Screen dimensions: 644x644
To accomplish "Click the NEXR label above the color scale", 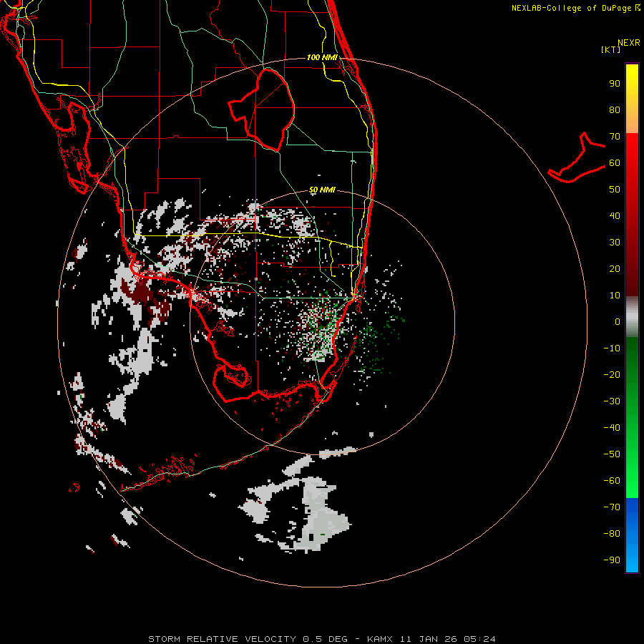I will click(x=629, y=43).
